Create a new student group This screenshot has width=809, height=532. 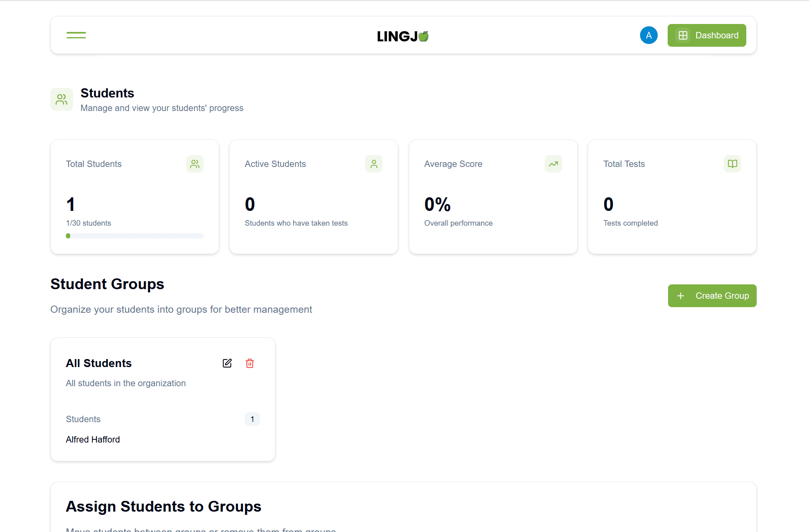[x=712, y=296]
